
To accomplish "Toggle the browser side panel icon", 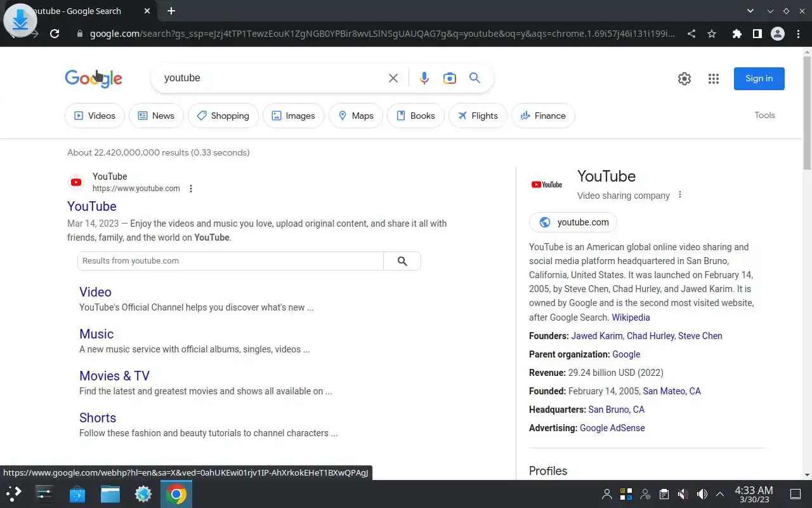I will [757, 34].
